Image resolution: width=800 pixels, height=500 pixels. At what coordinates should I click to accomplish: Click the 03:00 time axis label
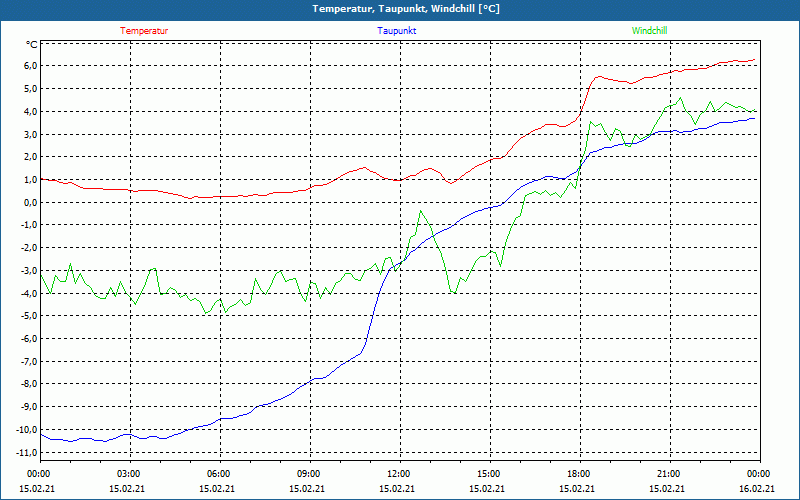(127, 473)
